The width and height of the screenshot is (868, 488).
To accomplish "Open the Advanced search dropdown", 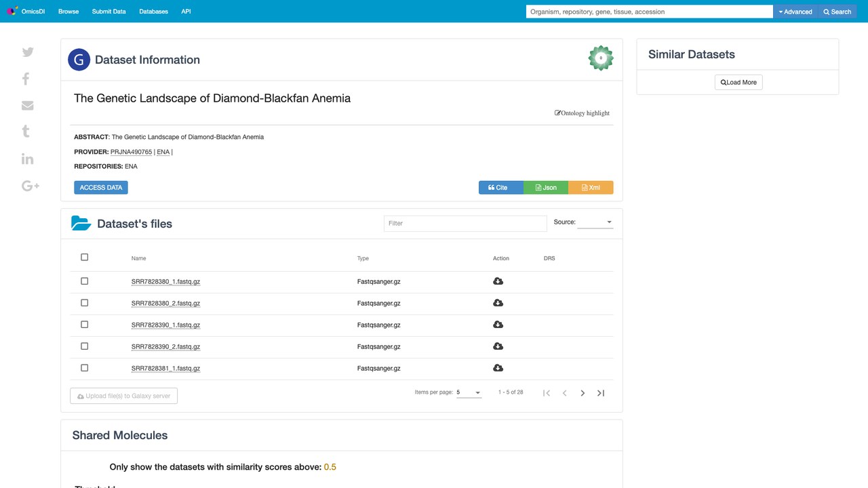I will point(795,12).
